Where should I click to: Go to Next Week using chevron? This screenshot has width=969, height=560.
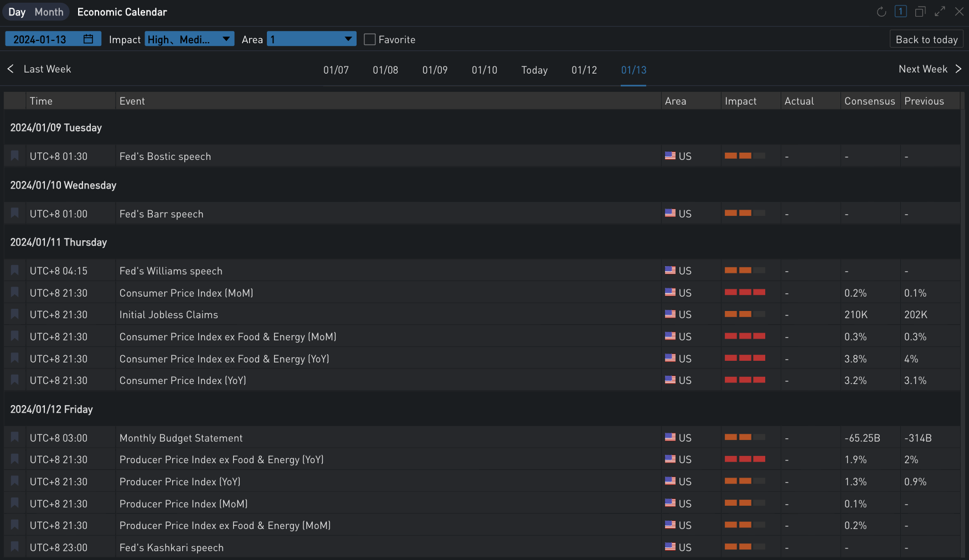(958, 69)
